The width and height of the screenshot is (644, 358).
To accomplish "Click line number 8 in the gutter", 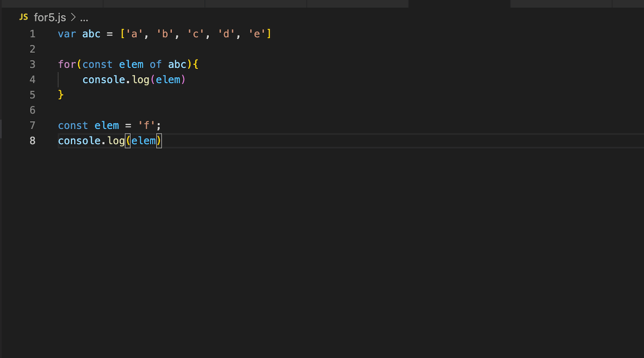I will pos(32,141).
